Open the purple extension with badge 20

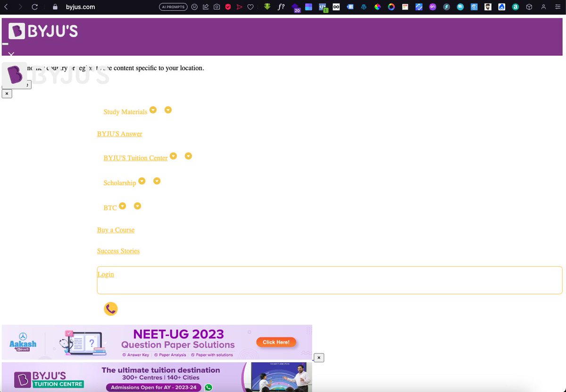click(296, 8)
